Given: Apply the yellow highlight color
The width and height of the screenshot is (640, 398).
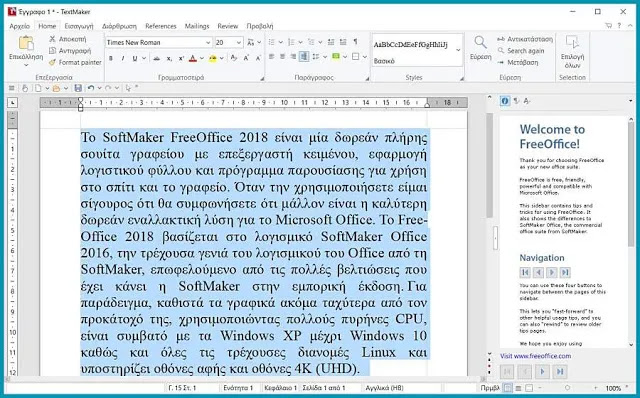Looking at the screenshot, I should click(213, 58).
